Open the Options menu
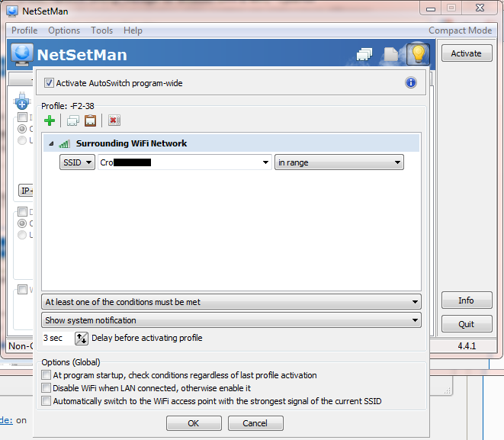The image size is (504, 440). (64, 31)
